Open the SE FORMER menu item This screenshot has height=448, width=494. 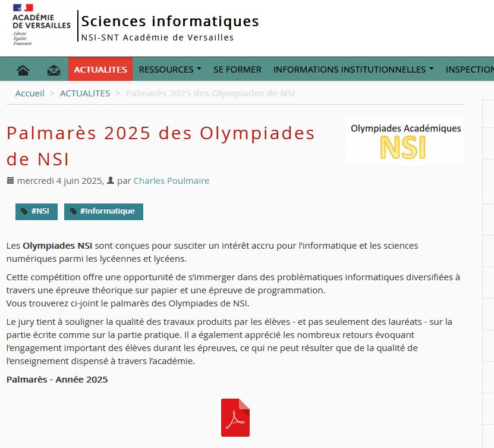(x=237, y=70)
